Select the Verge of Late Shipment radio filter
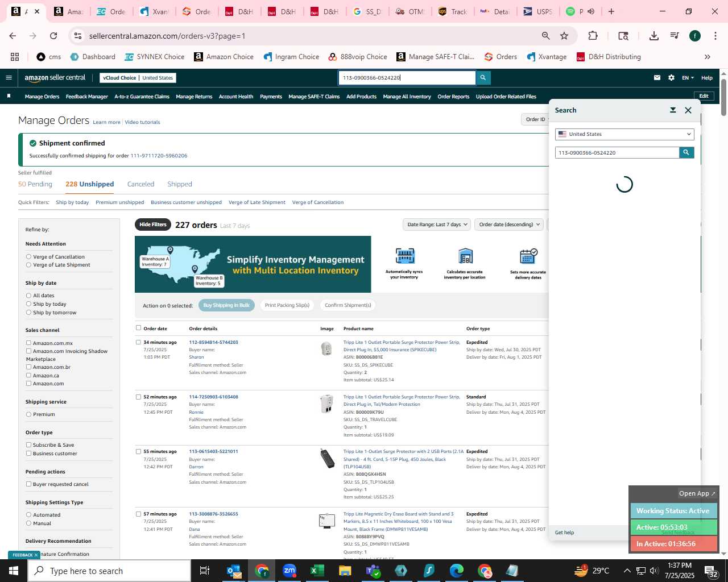Viewport: 728px width, 582px height. pyautogui.click(x=28, y=265)
